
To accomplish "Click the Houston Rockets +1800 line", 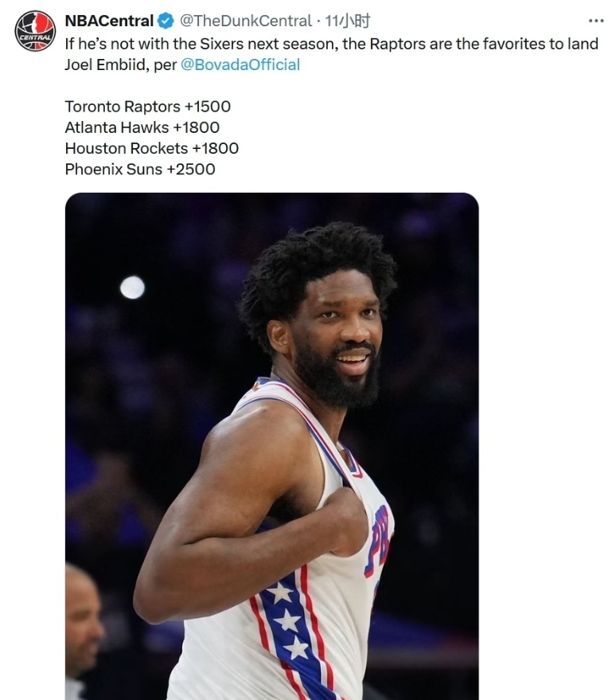I will pos(152,148).
